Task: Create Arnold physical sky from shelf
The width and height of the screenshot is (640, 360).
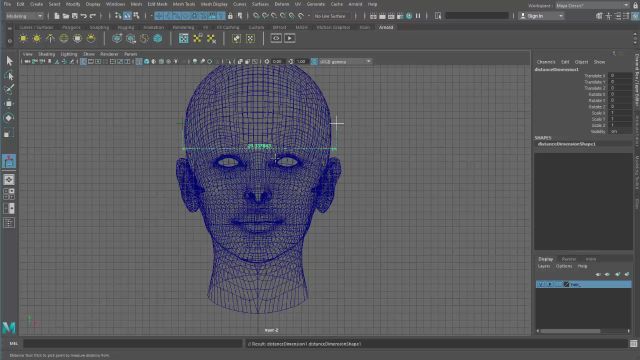Action: (x=91, y=38)
